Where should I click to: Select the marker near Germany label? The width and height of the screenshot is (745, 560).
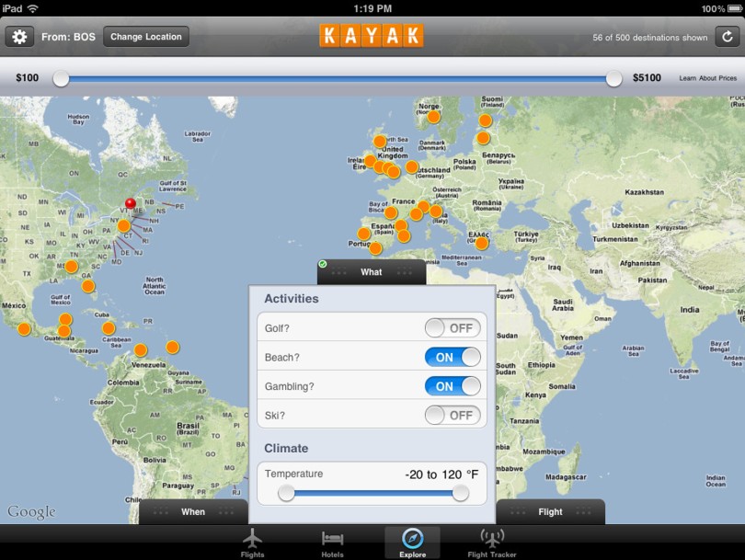click(412, 166)
